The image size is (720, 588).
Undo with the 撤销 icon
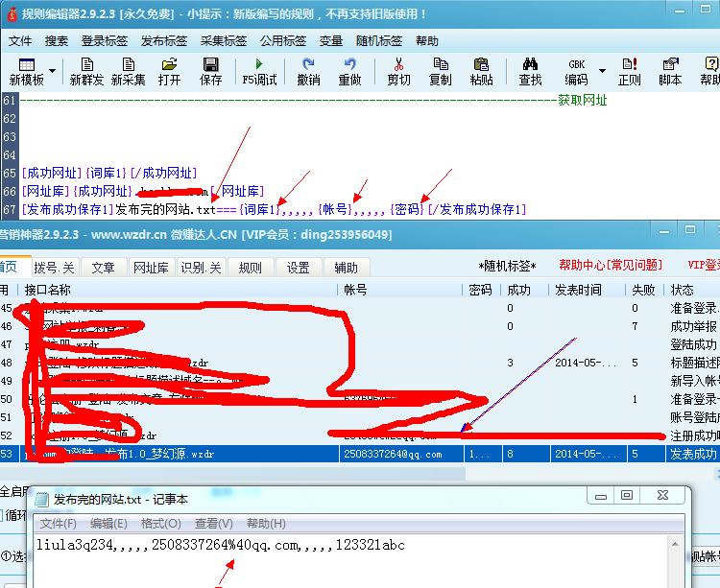308,72
